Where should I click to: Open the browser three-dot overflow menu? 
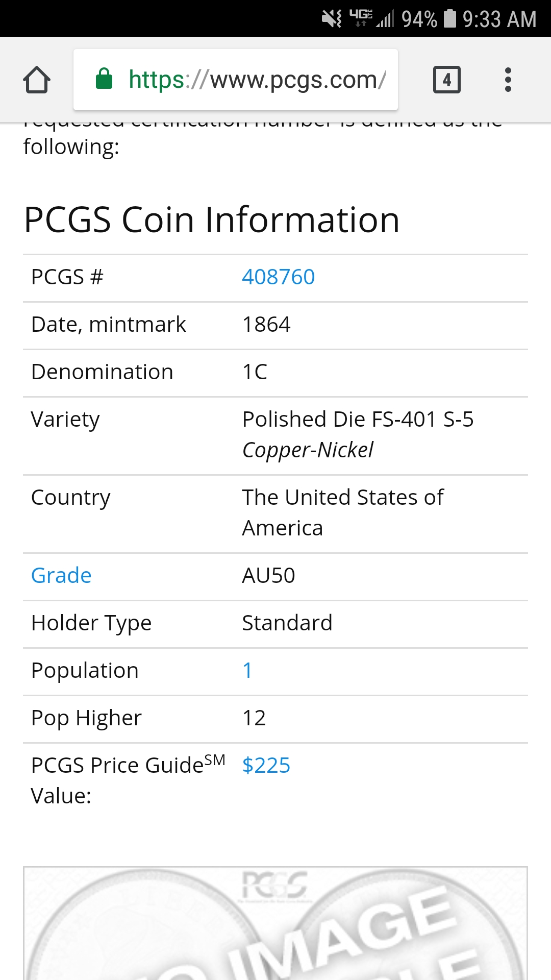click(508, 80)
